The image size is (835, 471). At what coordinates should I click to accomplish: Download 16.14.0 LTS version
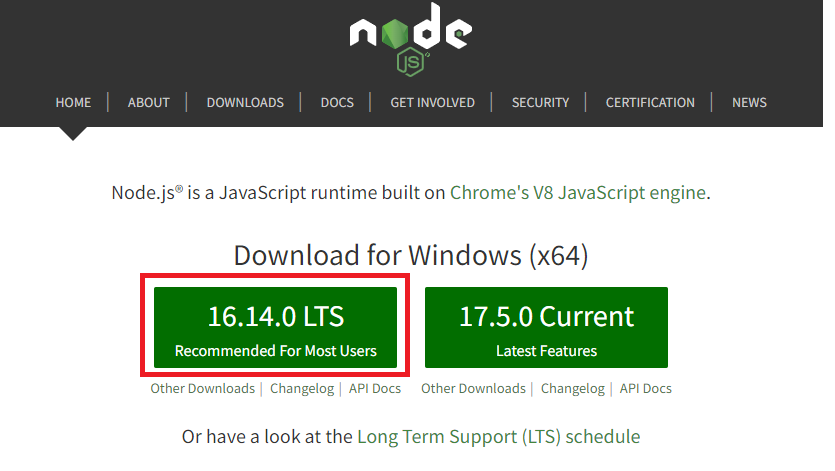coord(275,327)
